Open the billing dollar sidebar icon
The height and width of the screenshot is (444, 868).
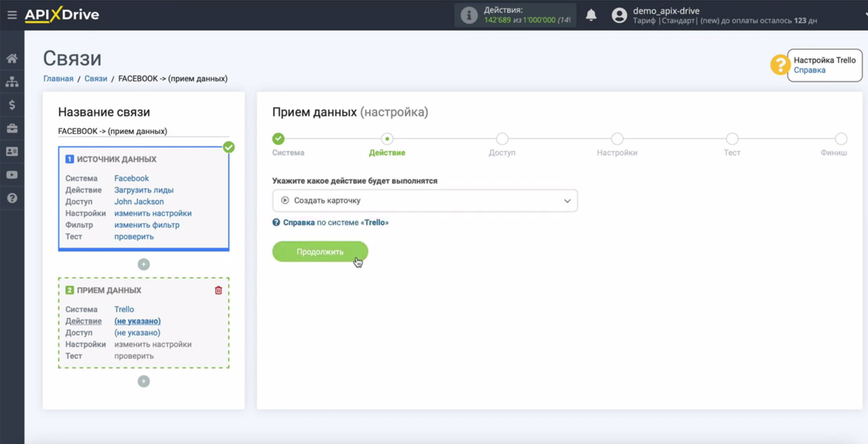pyautogui.click(x=12, y=105)
